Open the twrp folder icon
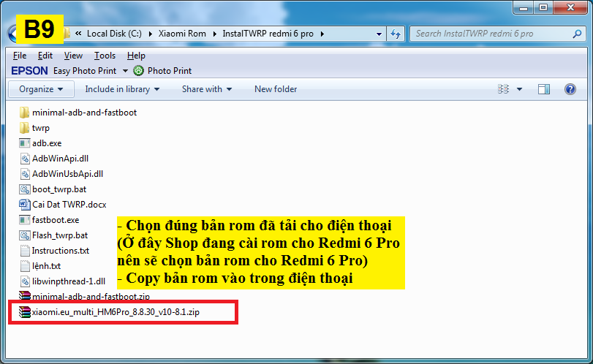The image size is (593, 364). (x=25, y=128)
